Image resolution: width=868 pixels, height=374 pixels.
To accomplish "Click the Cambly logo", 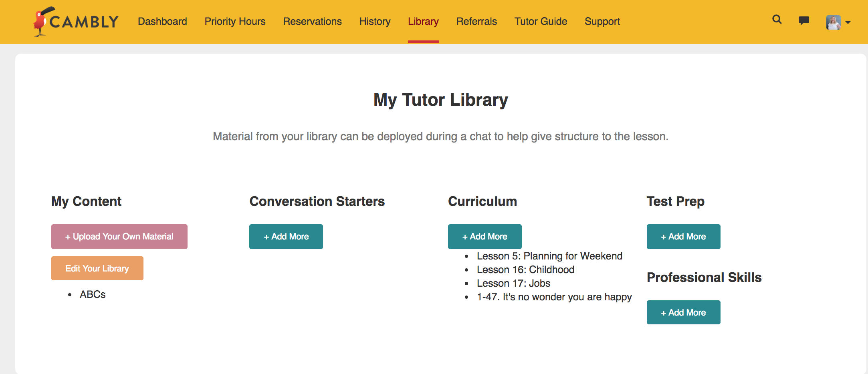I will pos(76,22).
